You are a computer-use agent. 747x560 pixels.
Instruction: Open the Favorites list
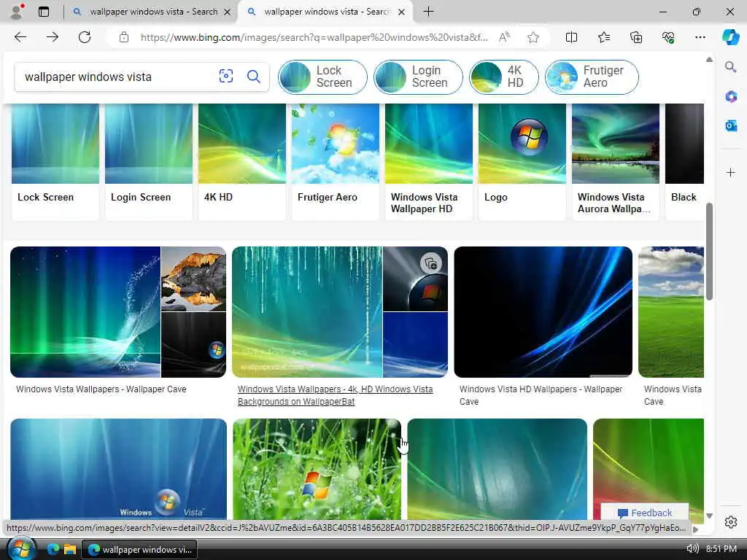click(603, 37)
